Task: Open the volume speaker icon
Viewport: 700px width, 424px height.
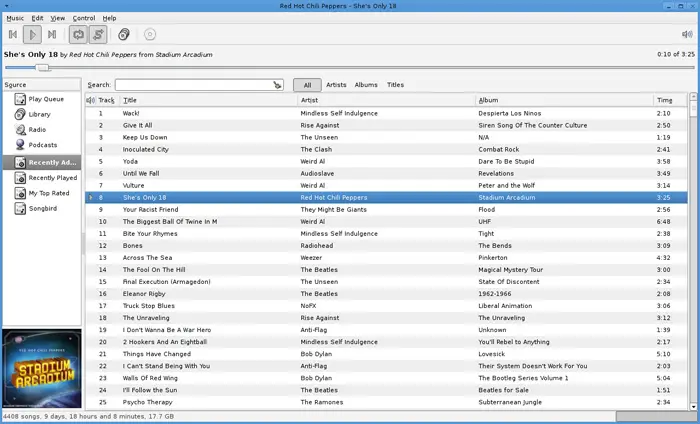Action: coord(687,34)
